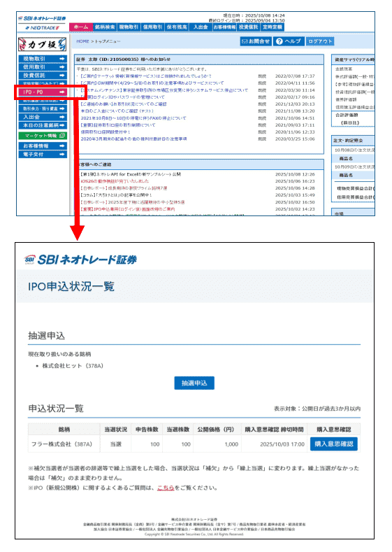The height and width of the screenshot is (552, 392).
Task: Open 2020年3月期末の配当 notice link
Action: click(133, 139)
